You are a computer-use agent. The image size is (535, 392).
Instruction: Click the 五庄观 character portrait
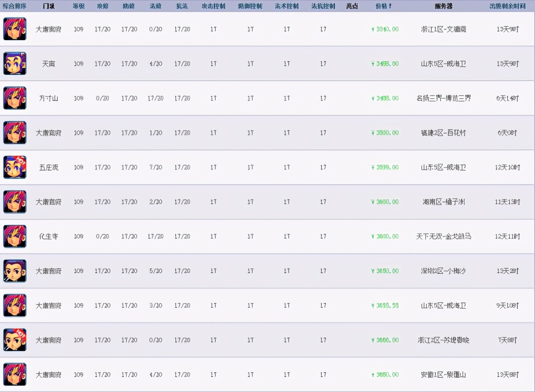15,167
